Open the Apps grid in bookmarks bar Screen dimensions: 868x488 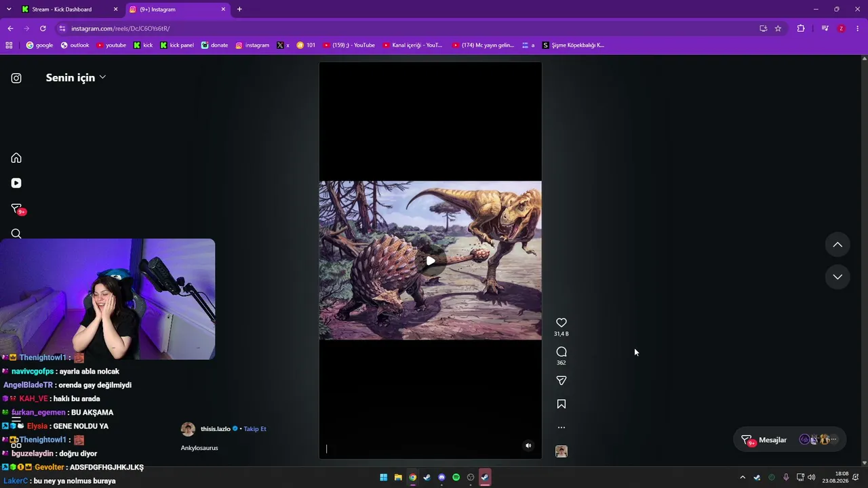(x=9, y=45)
